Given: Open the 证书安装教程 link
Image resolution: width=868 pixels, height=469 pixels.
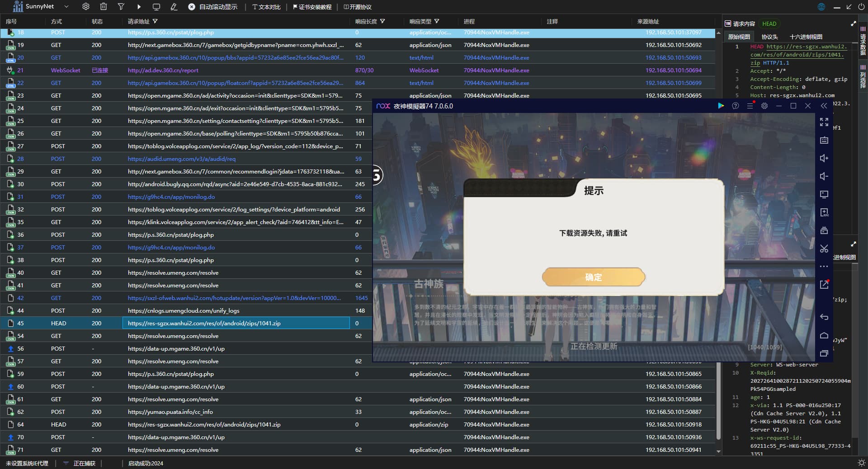Looking at the screenshot, I should coord(312,7).
